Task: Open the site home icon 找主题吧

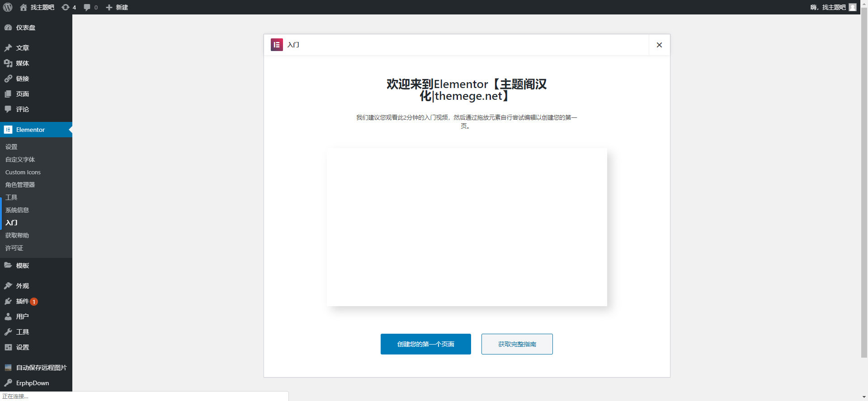Action: pyautogui.click(x=24, y=7)
